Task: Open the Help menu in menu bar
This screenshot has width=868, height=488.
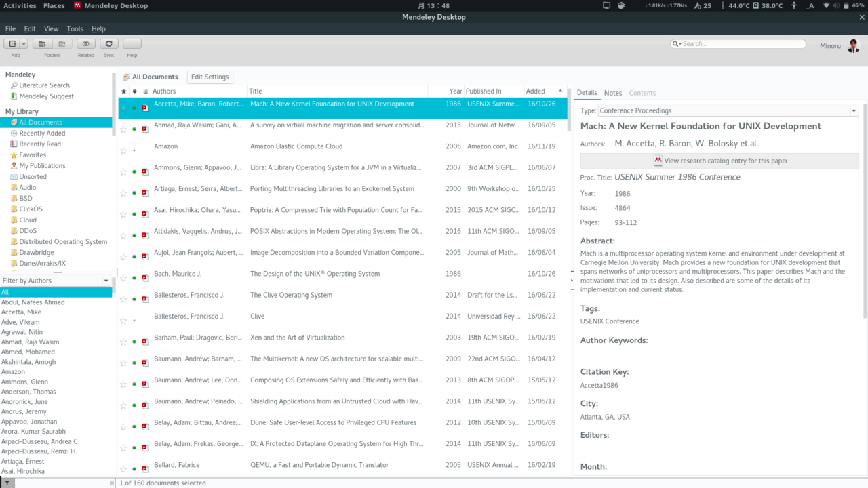Action: coord(98,29)
